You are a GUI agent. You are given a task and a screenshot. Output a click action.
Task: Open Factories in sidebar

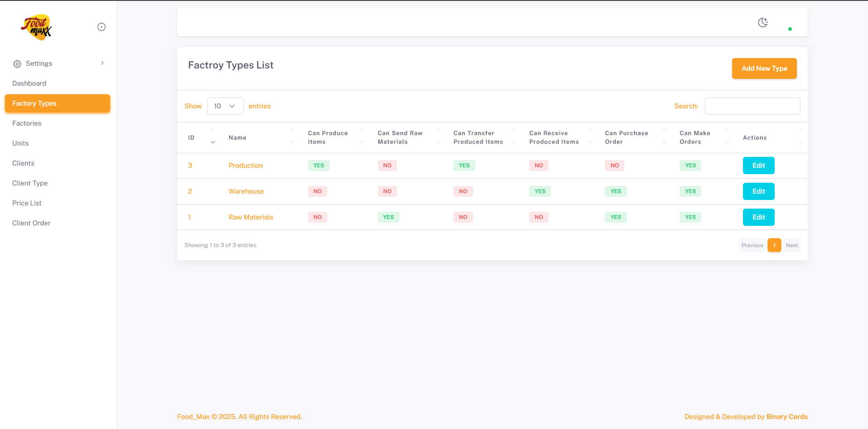click(x=27, y=123)
